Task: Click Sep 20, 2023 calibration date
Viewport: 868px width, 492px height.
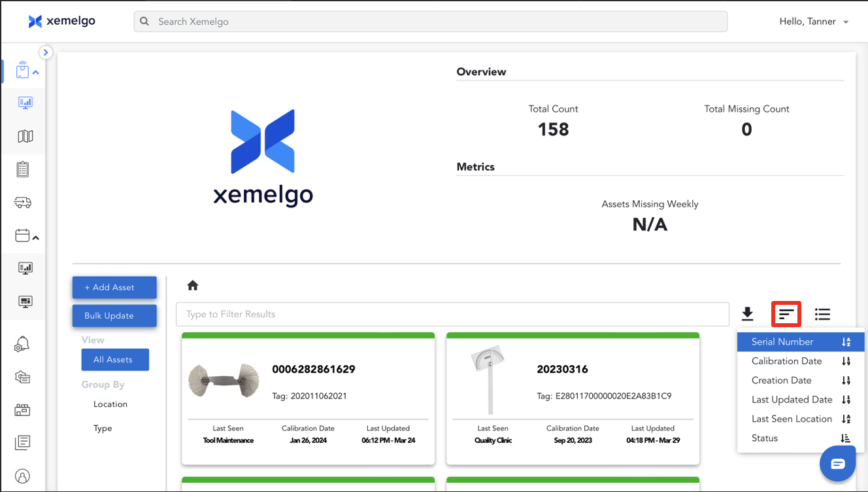Action: click(573, 440)
